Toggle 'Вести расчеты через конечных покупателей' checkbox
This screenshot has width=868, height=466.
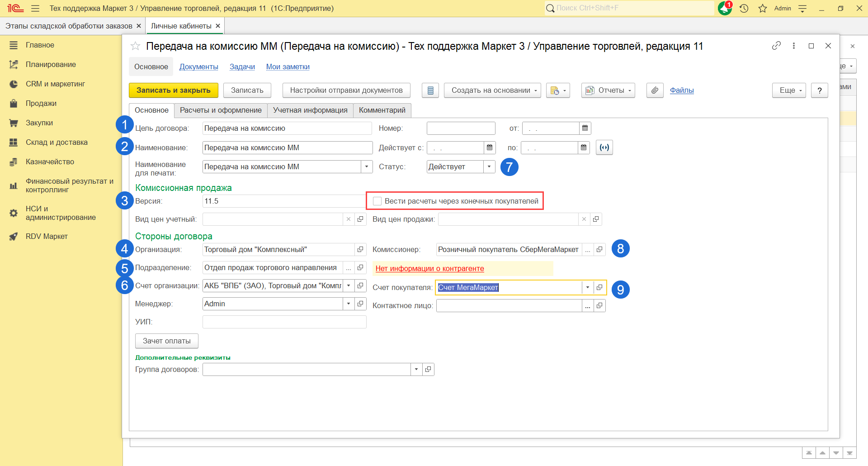(x=377, y=201)
